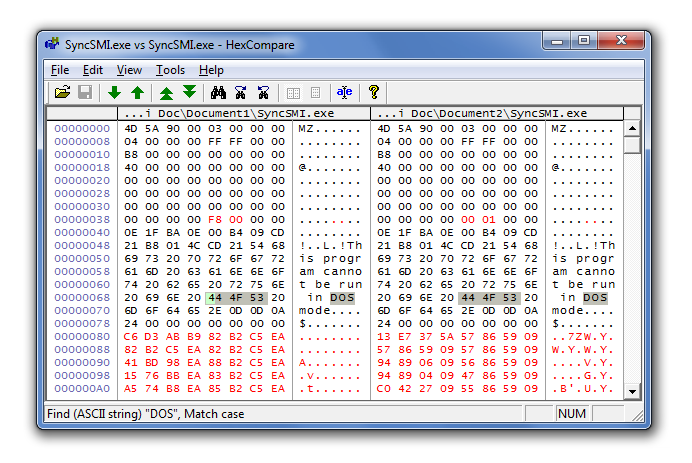Jump to first difference with the double green up arrow
This screenshot has width=692, height=463.
(166, 93)
